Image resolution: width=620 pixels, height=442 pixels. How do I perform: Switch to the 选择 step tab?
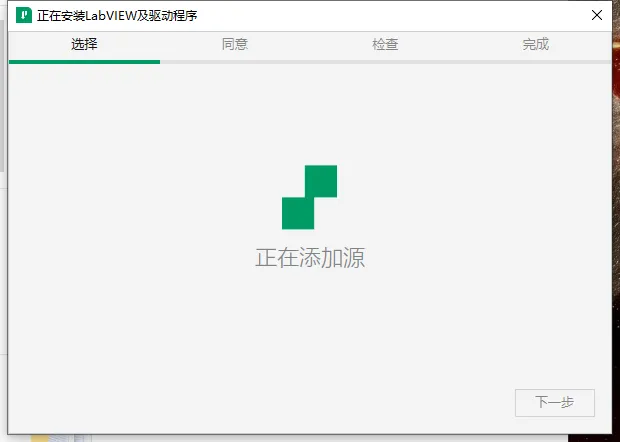(84, 44)
